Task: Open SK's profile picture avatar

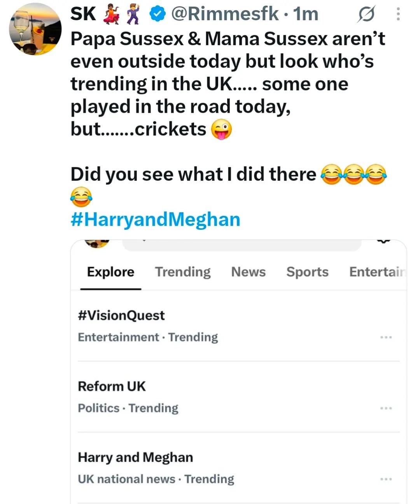Action: point(35,29)
